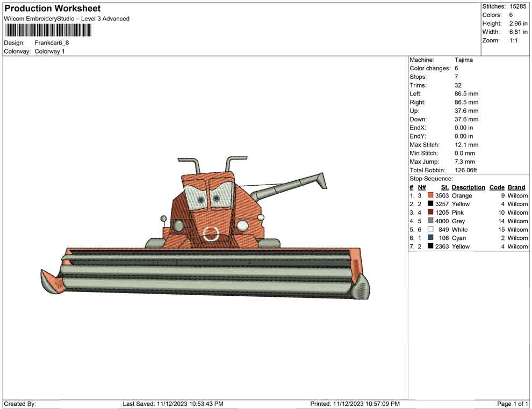This screenshot has width=532, height=409.
Task: Click the White 849 thread swatch
Action: pos(430,229)
